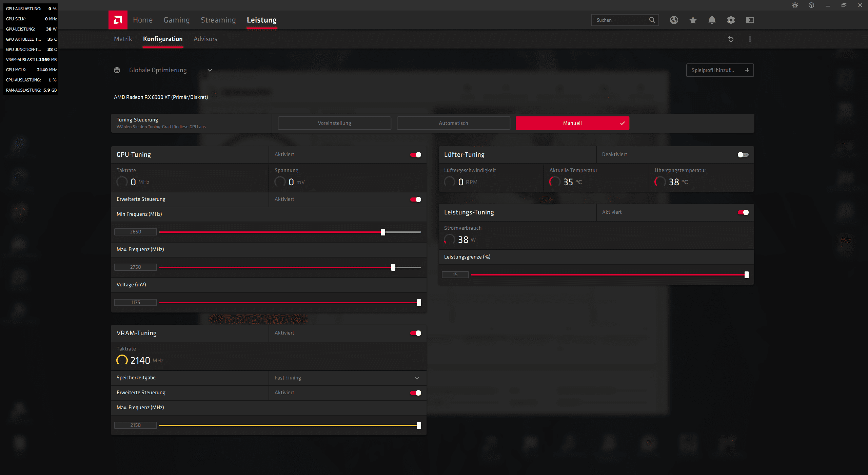
Task: Select the Konfiguration sub-tab
Action: pos(163,39)
